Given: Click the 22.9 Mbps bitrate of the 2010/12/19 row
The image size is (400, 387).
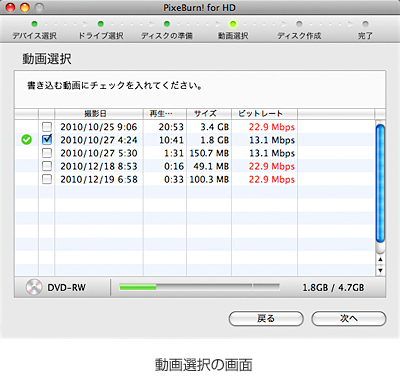Looking at the screenshot, I should (x=272, y=179).
